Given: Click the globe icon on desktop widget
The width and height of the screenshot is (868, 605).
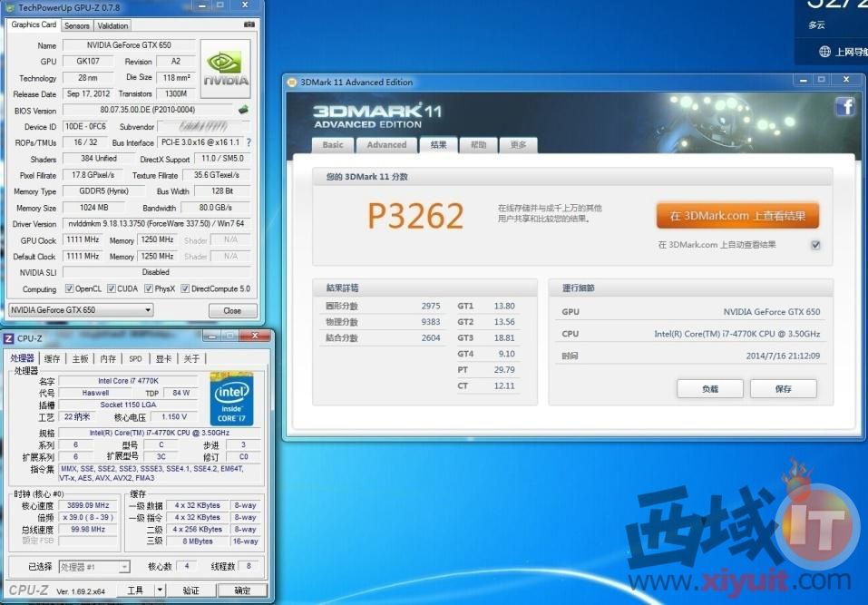Looking at the screenshot, I should pyautogui.click(x=824, y=52).
